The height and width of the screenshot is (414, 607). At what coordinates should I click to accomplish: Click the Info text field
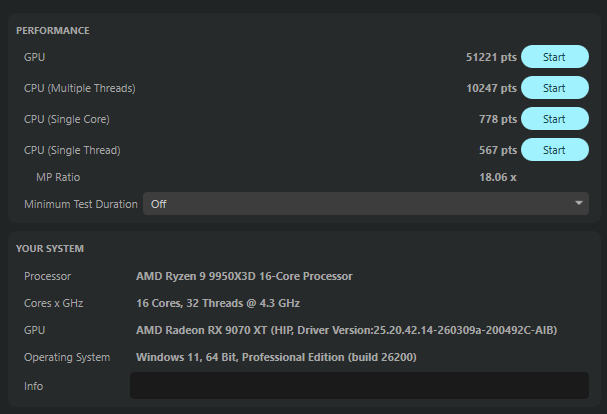pos(359,386)
